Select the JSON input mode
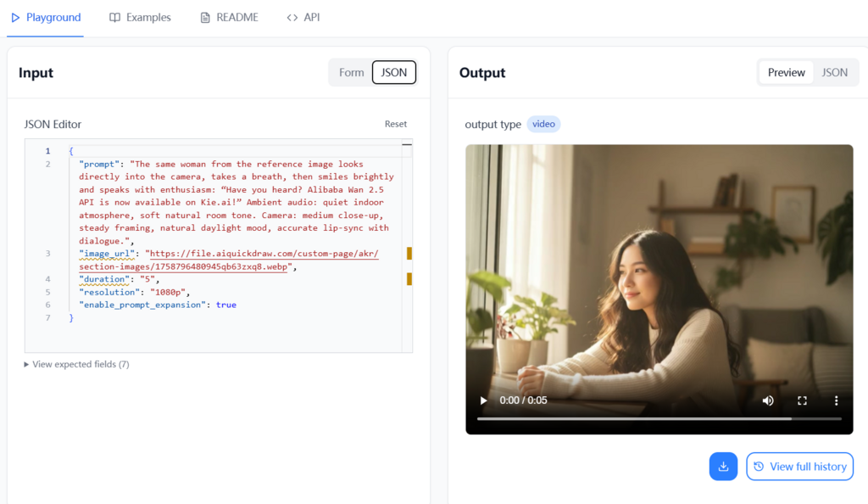 (x=393, y=73)
